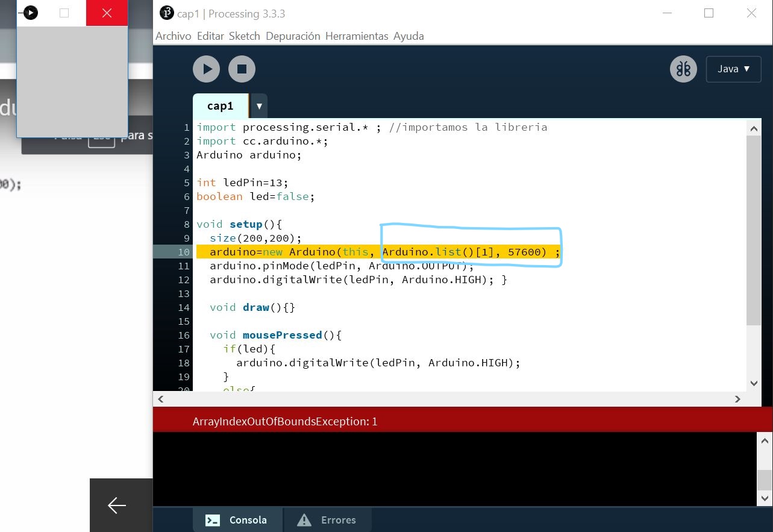Click 'int ledPin=13;' on line 5
773x532 pixels.
(x=242, y=183)
